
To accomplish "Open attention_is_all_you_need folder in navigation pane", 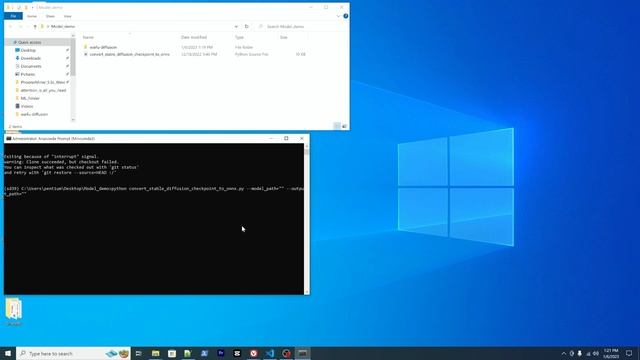I will (x=43, y=90).
